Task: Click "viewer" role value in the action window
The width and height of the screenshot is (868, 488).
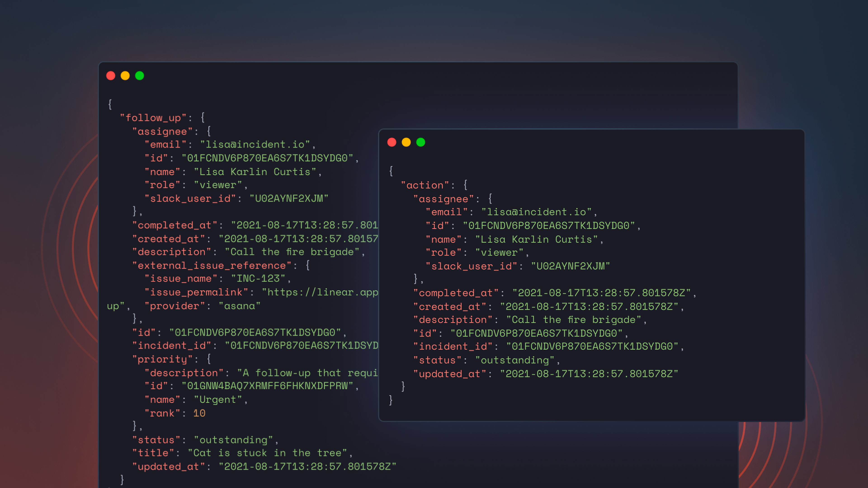Action: click(x=499, y=253)
